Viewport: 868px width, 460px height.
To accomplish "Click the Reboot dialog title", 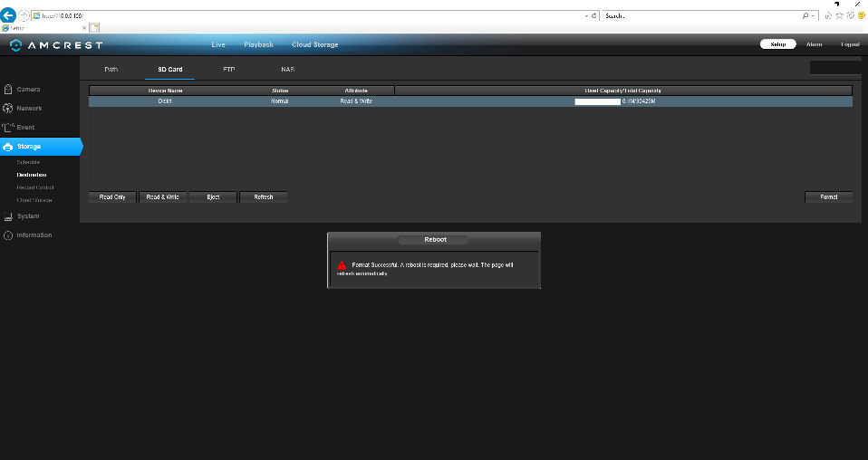I will (435, 240).
